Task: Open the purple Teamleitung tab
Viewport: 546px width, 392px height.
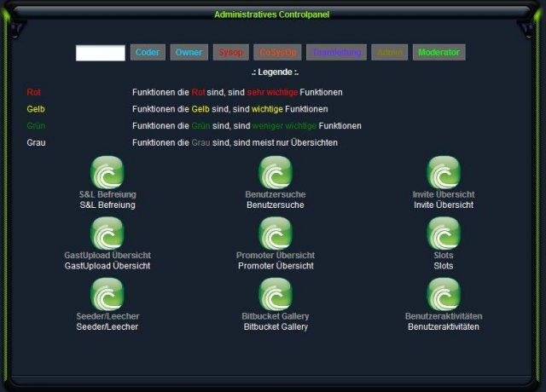Action: [x=336, y=53]
